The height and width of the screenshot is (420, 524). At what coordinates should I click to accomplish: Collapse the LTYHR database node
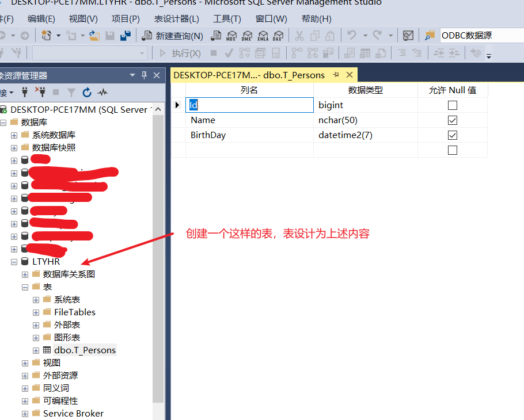(14, 262)
